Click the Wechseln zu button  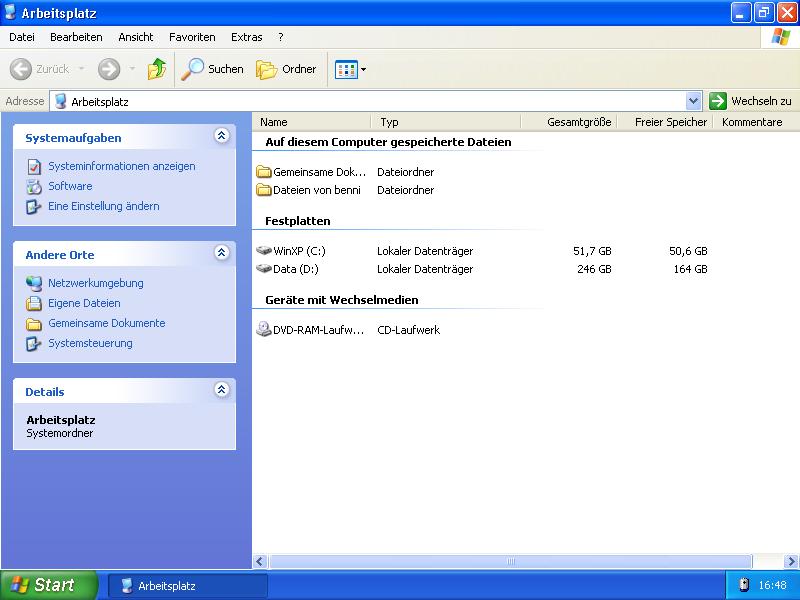click(747, 101)
